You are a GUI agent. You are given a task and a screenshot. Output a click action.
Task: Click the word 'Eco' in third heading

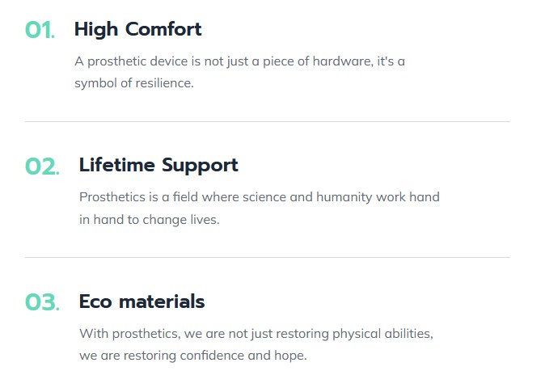click(x=95, y=301)
